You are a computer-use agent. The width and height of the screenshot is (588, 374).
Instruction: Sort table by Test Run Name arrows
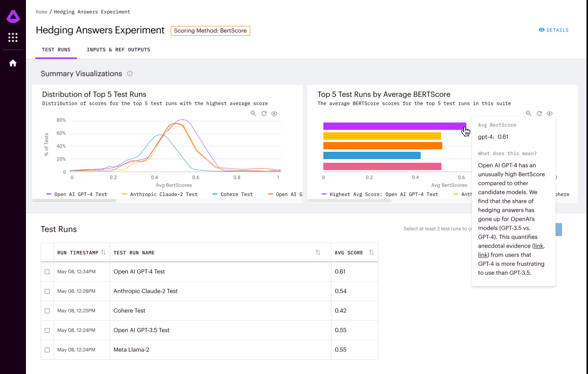tap(318, 253)
